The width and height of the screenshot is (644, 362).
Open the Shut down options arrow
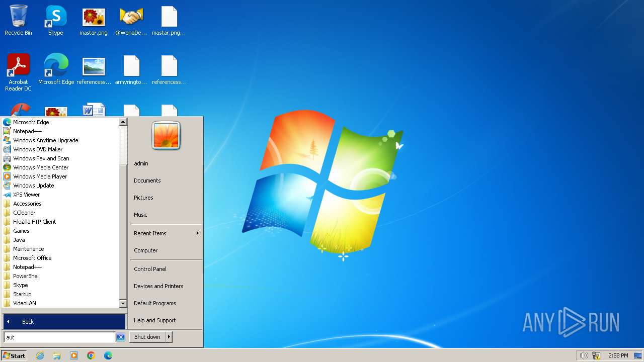coord(169,337)
